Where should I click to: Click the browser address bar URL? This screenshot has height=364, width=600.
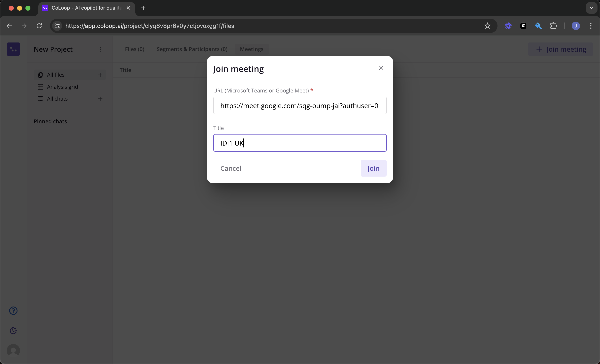[150, 26]
